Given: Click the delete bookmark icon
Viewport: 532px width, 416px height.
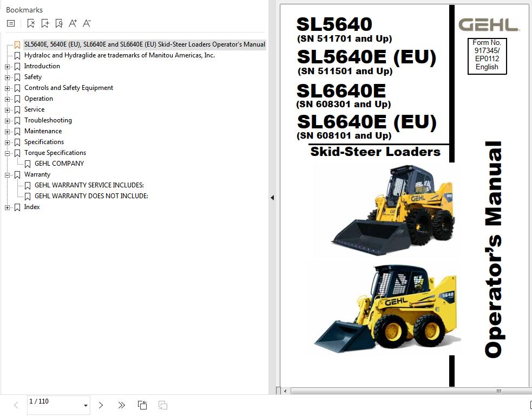Looking at the screenshot, I should click(31, 23).
